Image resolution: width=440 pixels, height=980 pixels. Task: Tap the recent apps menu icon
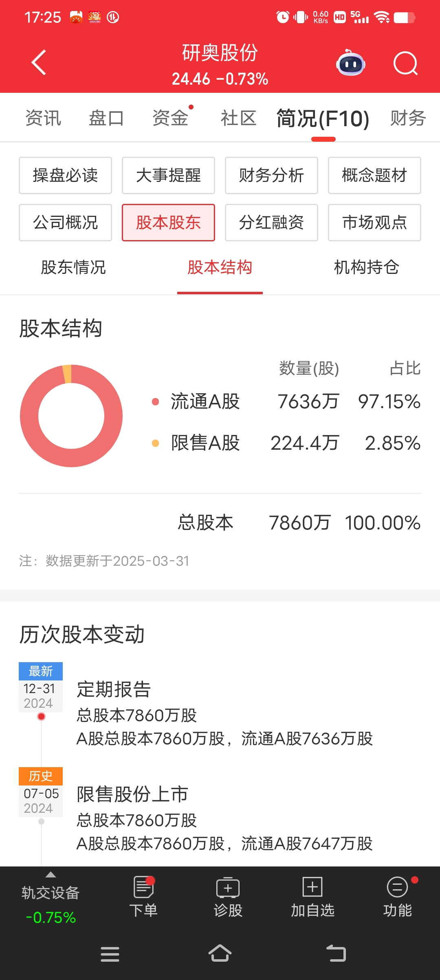(x=110, y=954)
